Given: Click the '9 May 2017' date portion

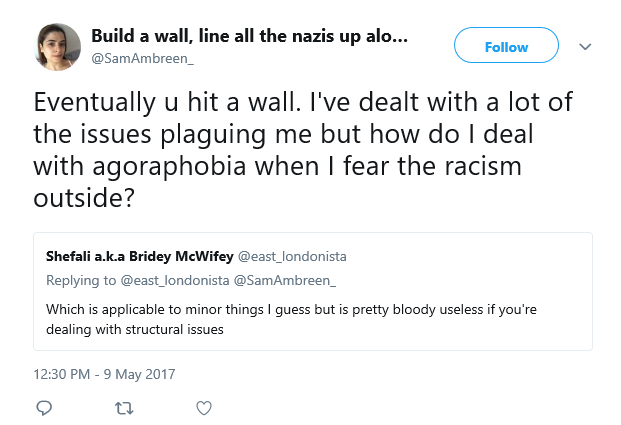Looking at the screenshot, I should coord(139,374).
